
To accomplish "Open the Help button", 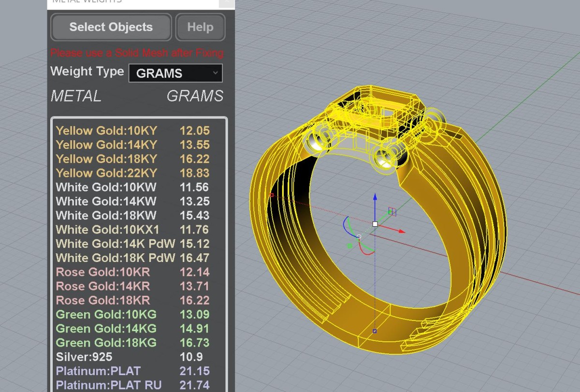I will coord(200,27).
